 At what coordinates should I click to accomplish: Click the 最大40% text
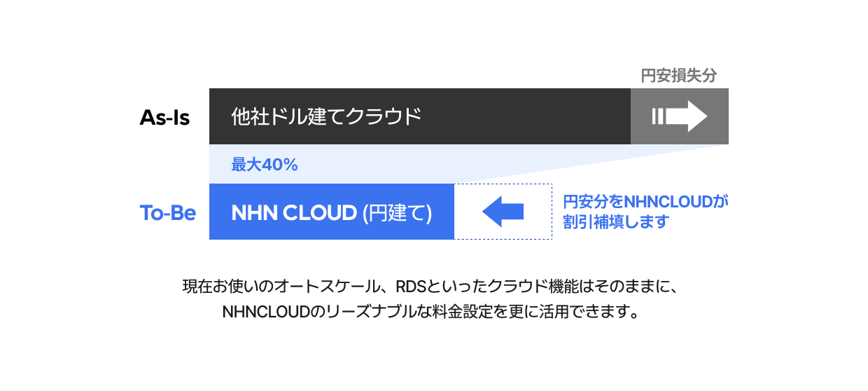pos(265,165)
